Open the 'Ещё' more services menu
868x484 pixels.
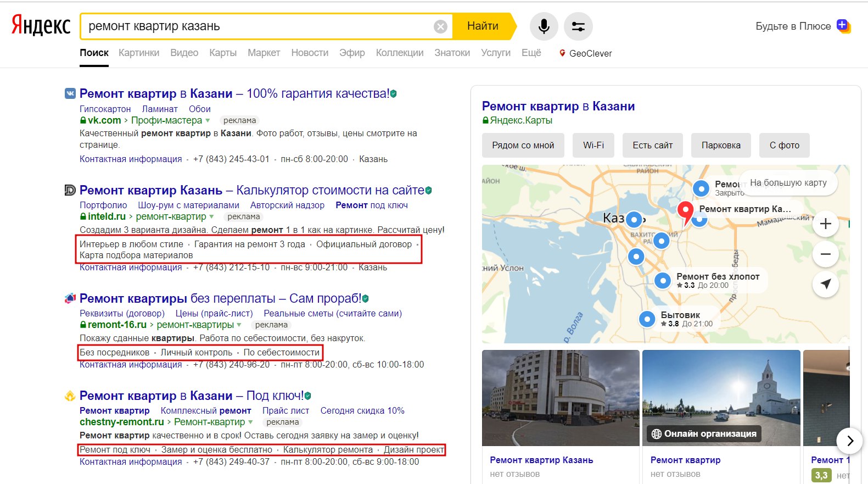coord(531,53)
